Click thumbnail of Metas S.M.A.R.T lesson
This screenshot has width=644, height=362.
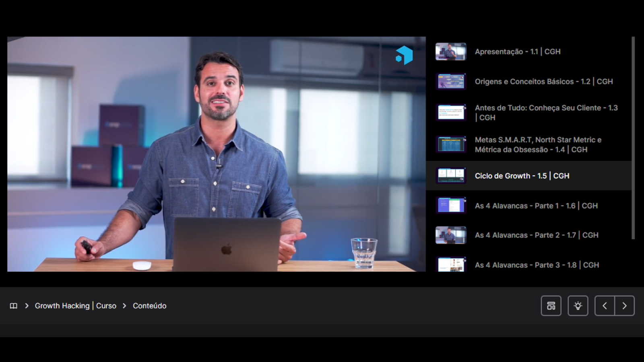pos(451,144)
